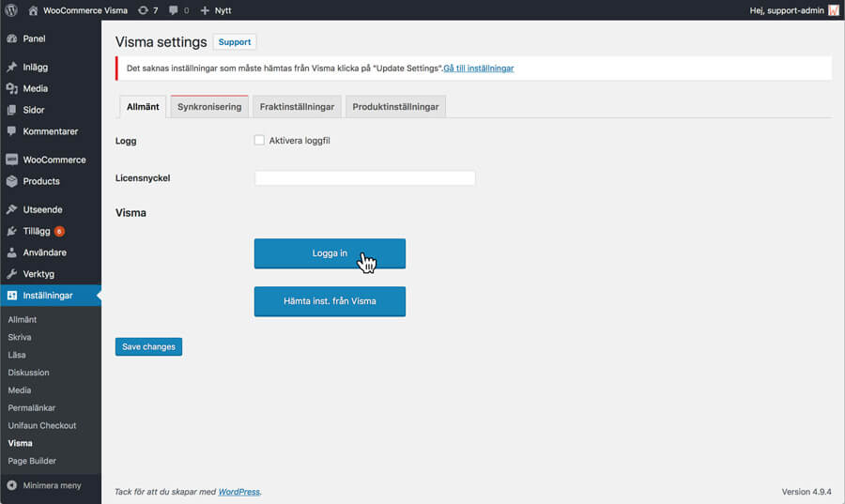Enable the Aktivera loggfil checkbox

(x=259, y=141)
